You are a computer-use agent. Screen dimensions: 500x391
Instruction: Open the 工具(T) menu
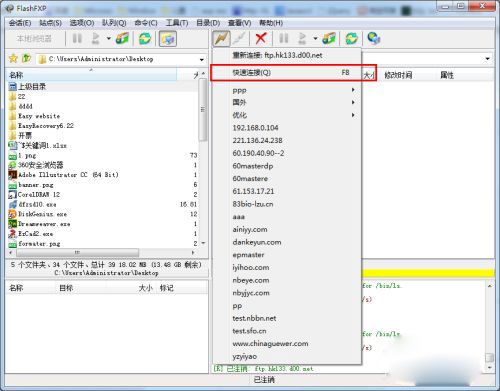tap(177, 23)
